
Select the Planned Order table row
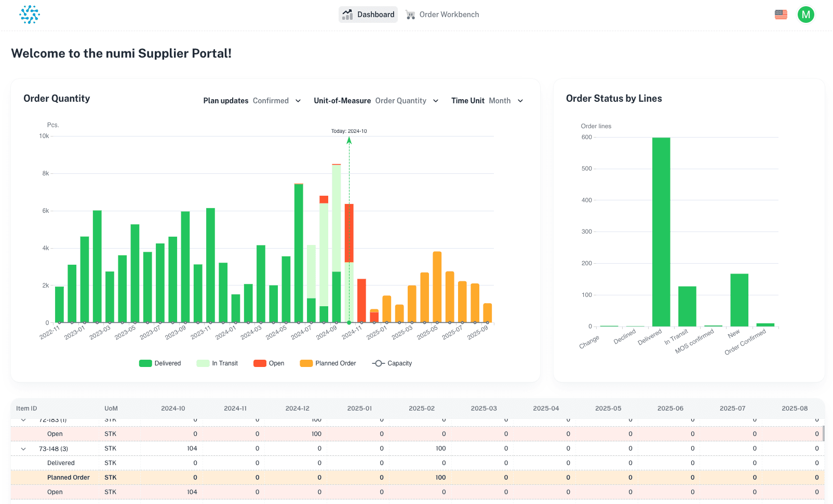(69, 478)
